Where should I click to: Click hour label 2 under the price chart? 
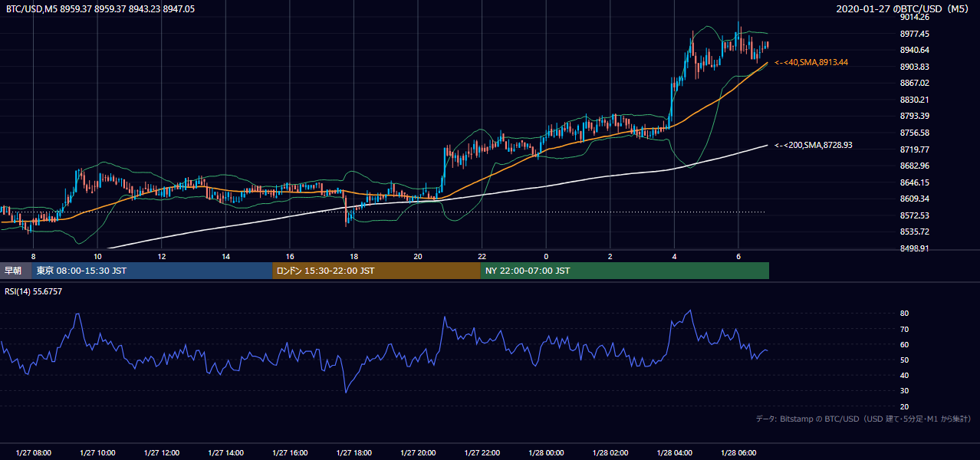(610, 256)
